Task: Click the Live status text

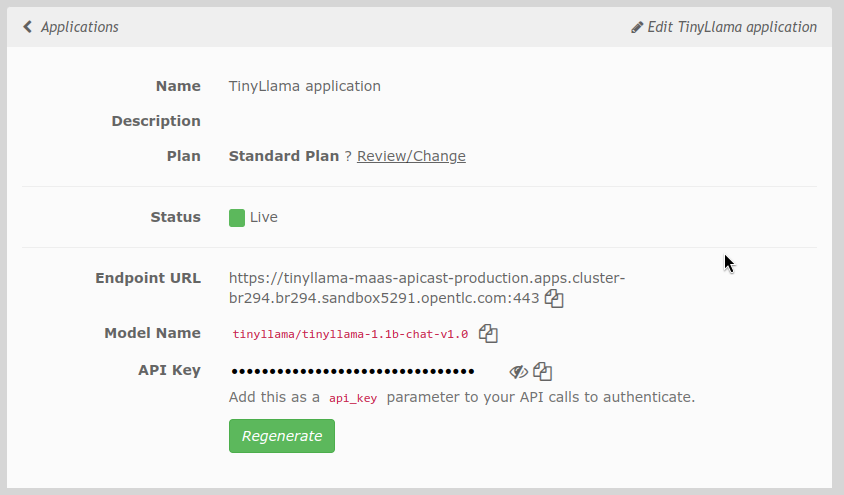Action: (264, 217)
